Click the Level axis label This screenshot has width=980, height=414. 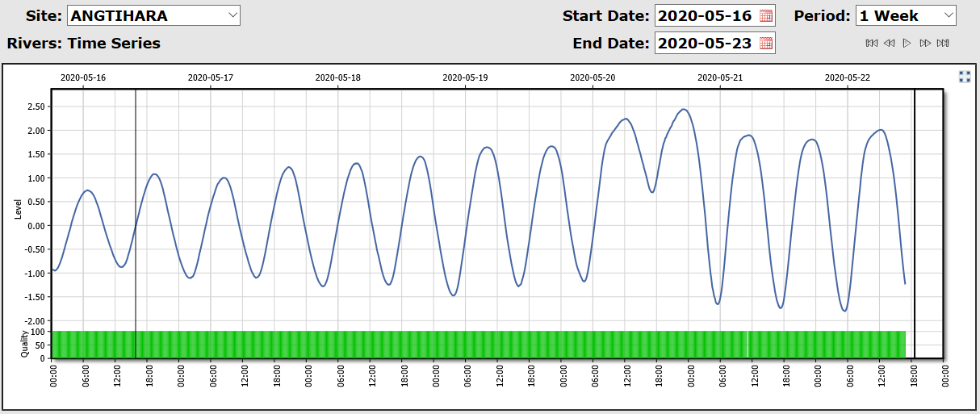point(19,209)
